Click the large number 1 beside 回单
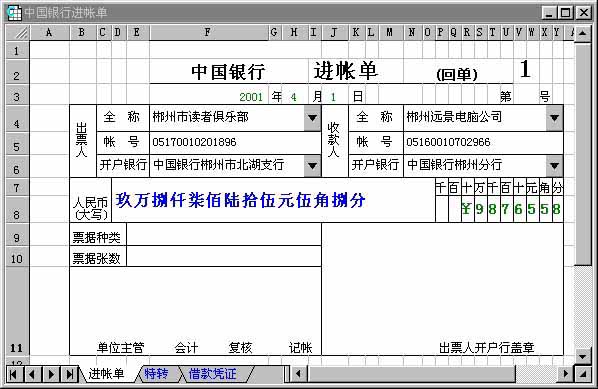Viewport: 598px width, 389px height. tap(525, 69)
